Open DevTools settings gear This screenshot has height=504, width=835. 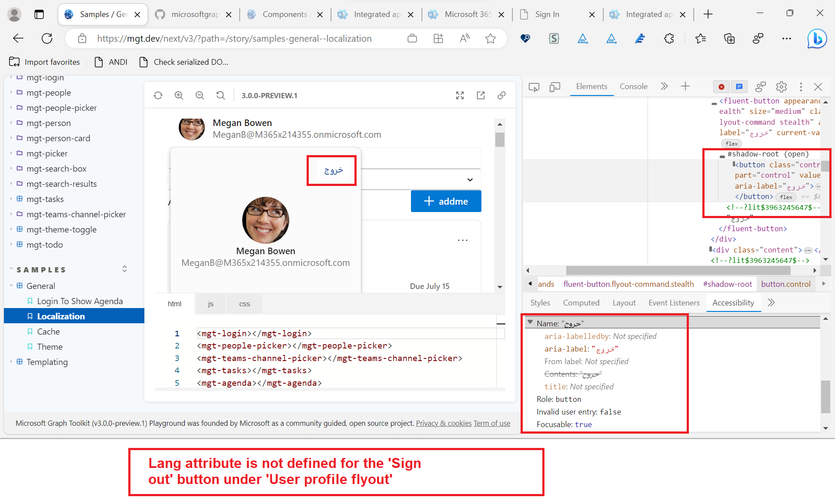[x=781, y=87]
